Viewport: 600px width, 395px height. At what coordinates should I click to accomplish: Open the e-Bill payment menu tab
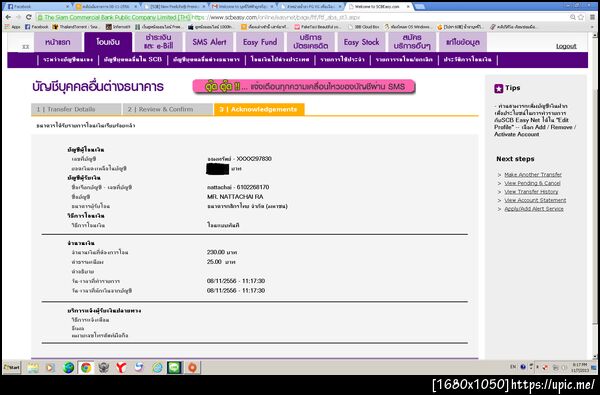tap(158, 42)
